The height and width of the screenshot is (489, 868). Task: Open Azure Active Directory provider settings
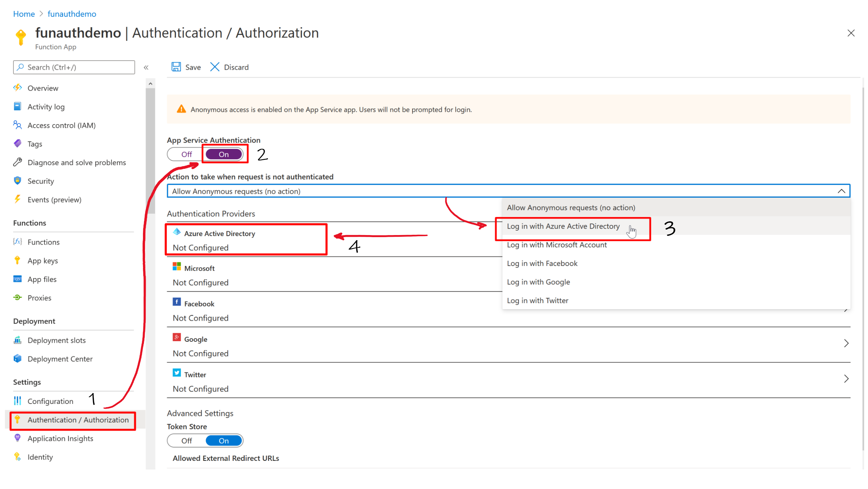tap(219, 234)
